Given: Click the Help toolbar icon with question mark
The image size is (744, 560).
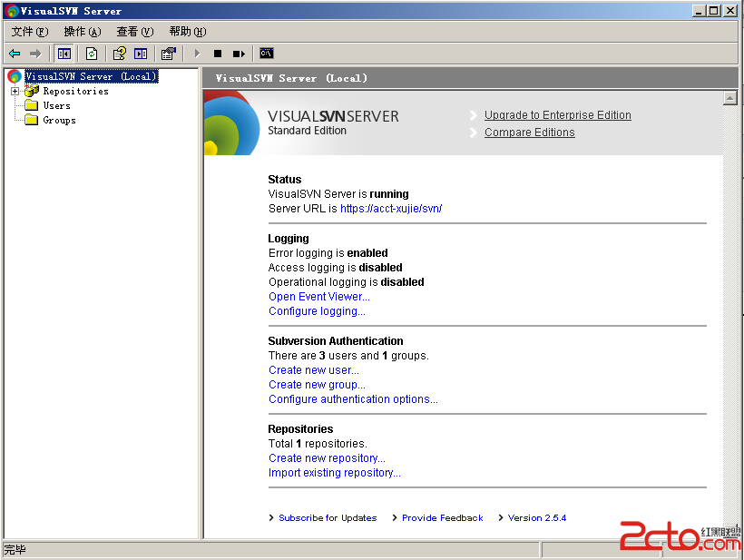Looking at the screenshot, I should [x=119, y=54].
